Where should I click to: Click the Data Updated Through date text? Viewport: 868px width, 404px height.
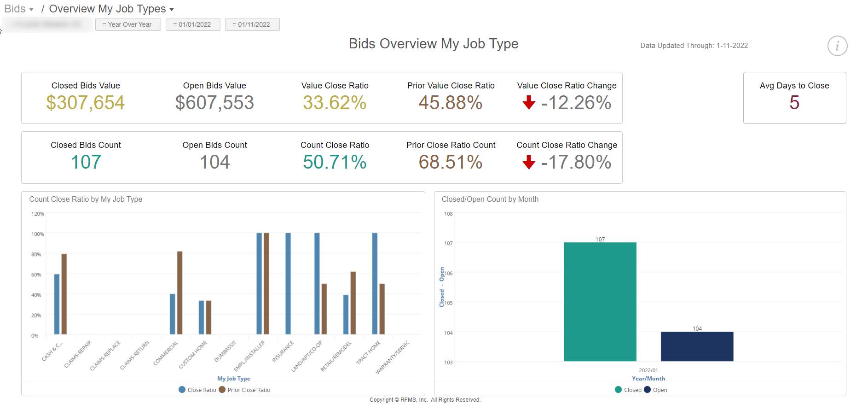pyautogui.click(x=694, y=46)
